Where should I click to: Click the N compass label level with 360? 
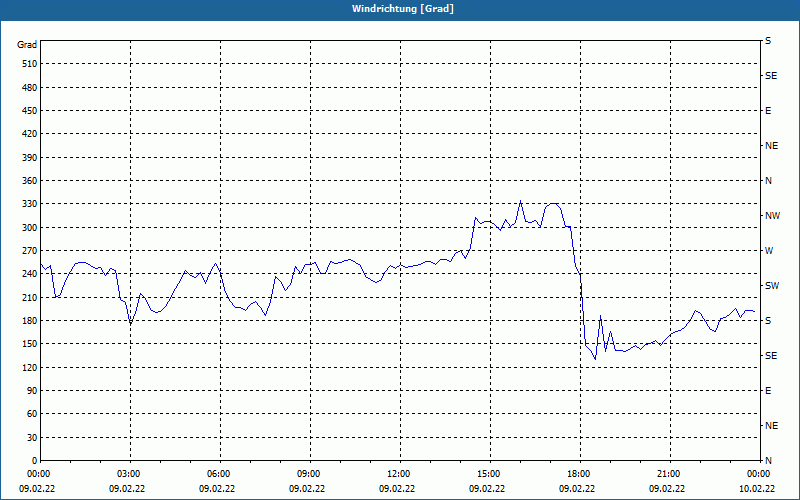tap(768, 181)
